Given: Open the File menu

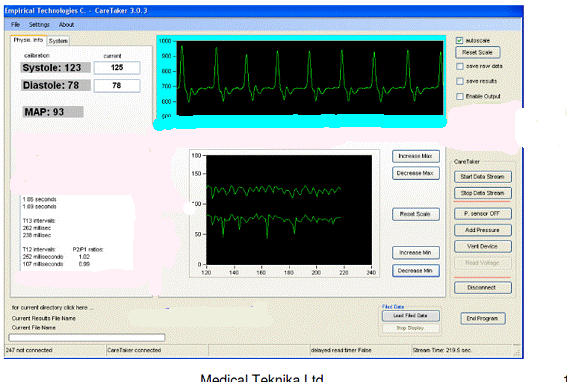Looking at the screenshot, I should [15, 25].
